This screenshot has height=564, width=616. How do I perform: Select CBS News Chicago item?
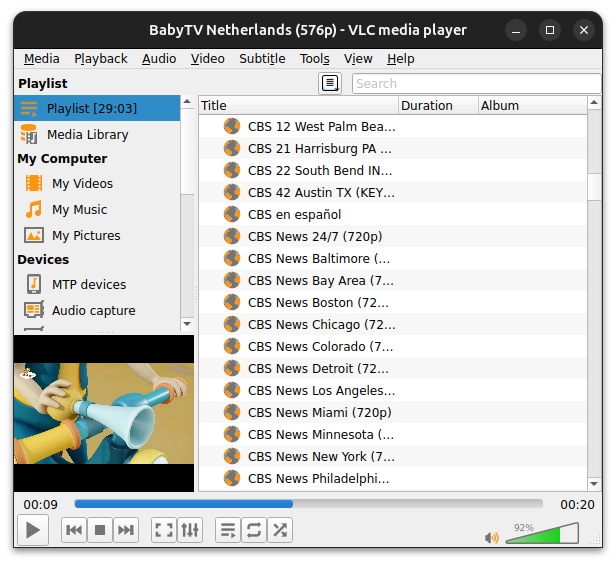(x=393, y=324)
